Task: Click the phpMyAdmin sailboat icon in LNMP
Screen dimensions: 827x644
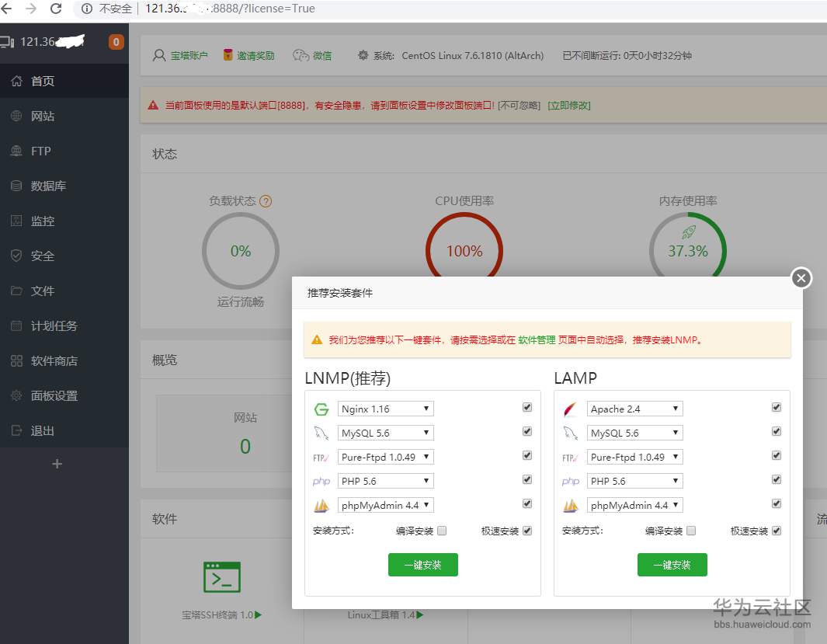Action: pyautogui.click(x=321, y=505)
